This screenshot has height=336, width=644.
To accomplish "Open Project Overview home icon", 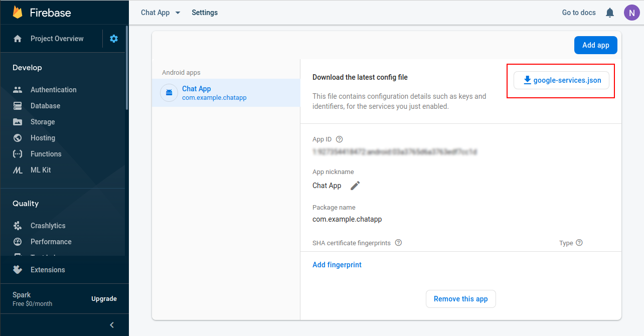I will click(18, 39).
